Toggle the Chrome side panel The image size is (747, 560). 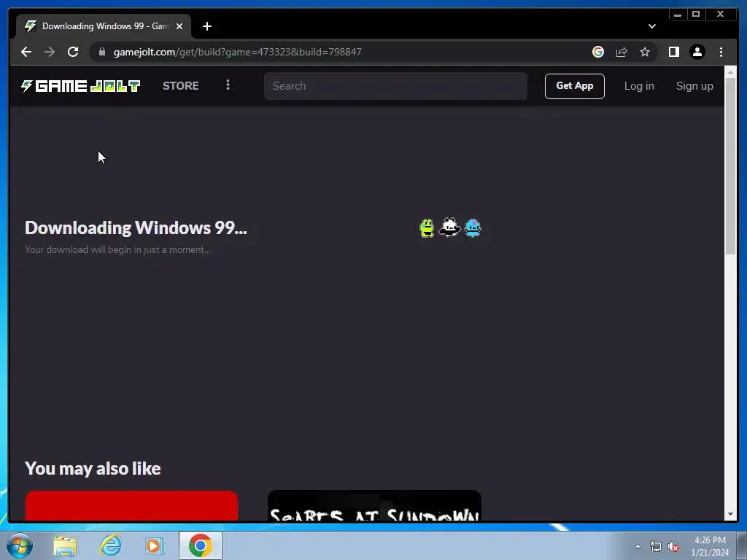[x=673, y=52]
